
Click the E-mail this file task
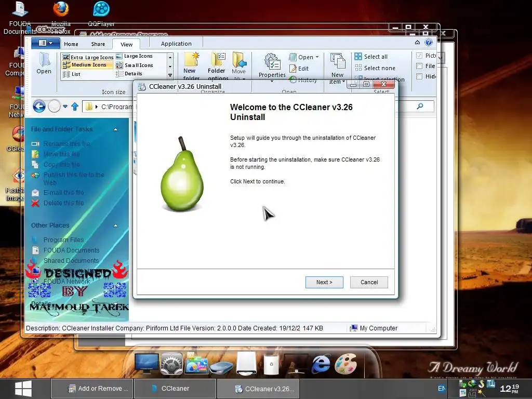(58, 192)
